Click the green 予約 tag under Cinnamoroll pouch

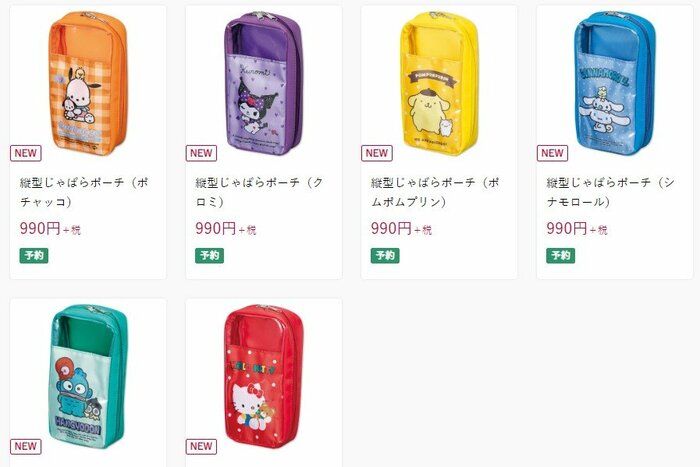pyautogui.click(x=560, y=255)
